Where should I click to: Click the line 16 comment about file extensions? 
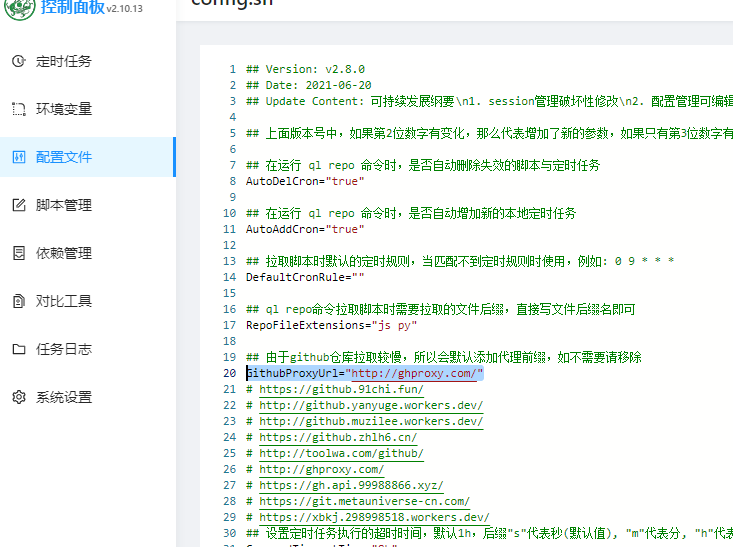coord(441,309)
